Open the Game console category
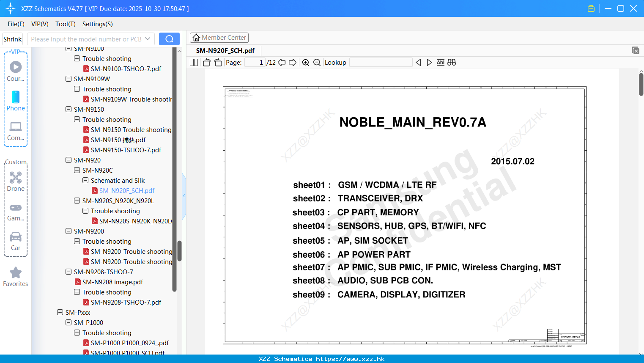Viewport: 644px width, 363px height. click(x=16, y=212)
